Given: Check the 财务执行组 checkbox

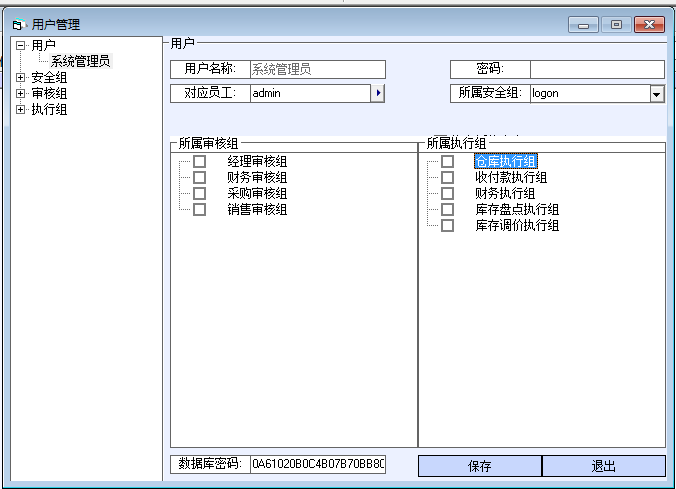Looking at the screenshot, I should 447,193.
